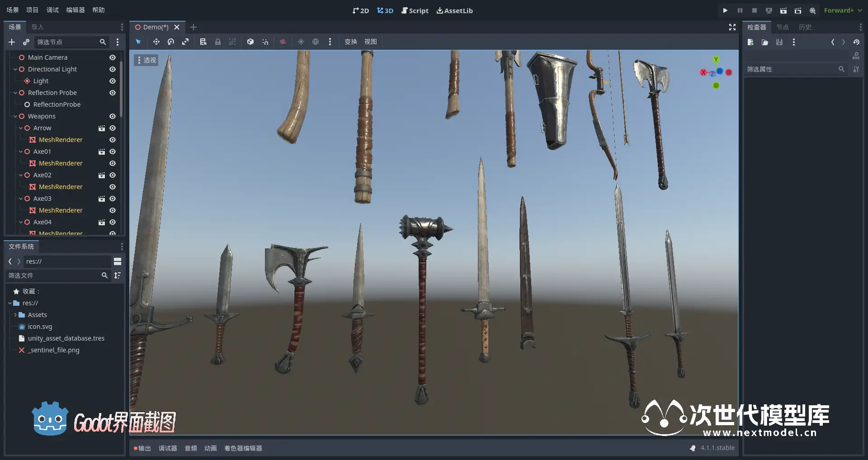Select the Scale mode tool
The width and height of the screenshot is (868, 460).
[x=185, y=42]
